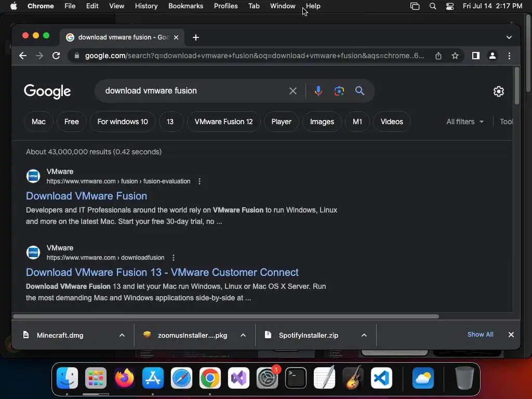
Task: Go back to the previous page
Action: coord(23,56)
